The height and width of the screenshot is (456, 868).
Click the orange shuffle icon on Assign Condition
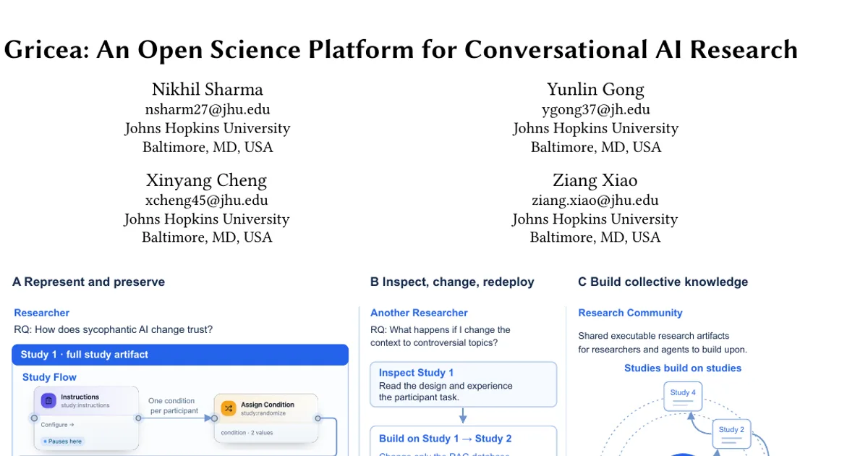[229, 408]
